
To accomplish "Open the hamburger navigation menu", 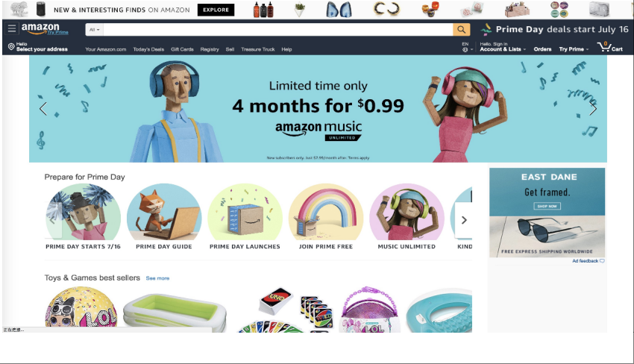I will pos(12,28).
